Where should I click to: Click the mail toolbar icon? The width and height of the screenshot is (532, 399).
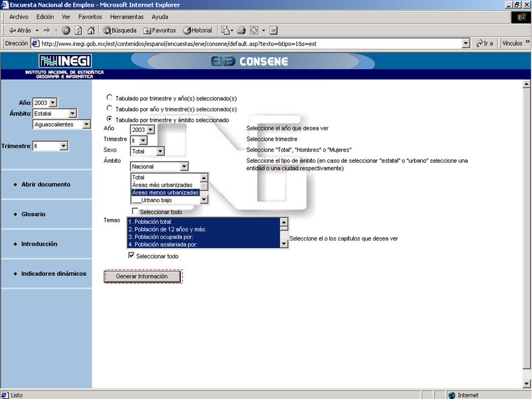[x=226, y=30]
